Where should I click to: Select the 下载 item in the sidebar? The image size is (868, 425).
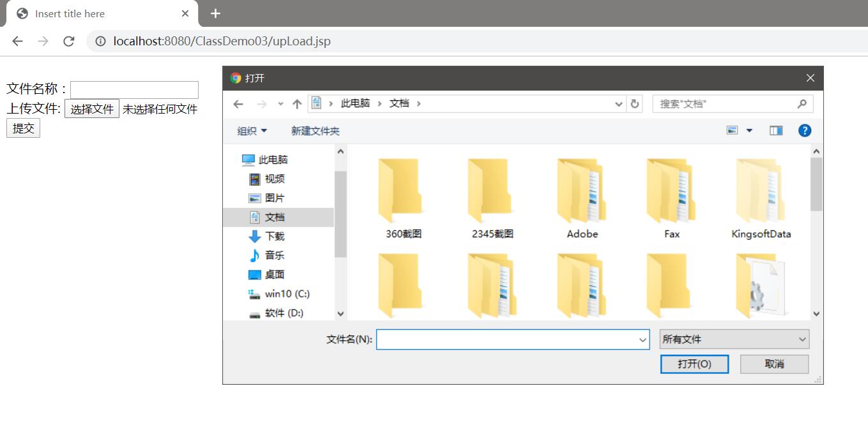(x=274, y=236)
